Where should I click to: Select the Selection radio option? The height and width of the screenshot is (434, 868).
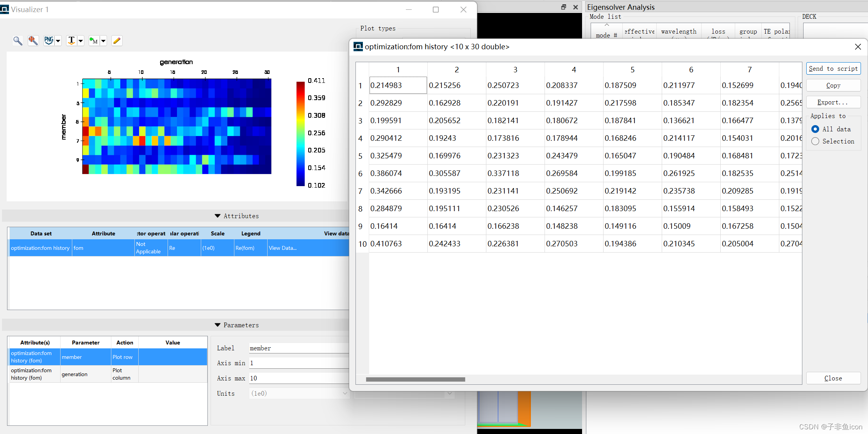[x=815, y=141]
